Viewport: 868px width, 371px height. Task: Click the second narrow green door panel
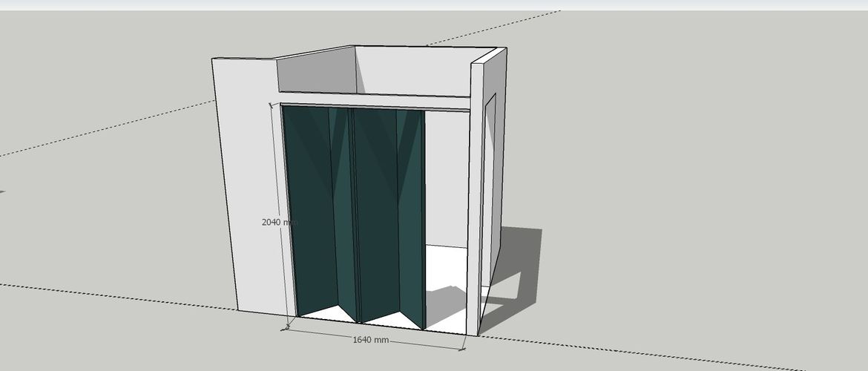(x=341, y=208)
